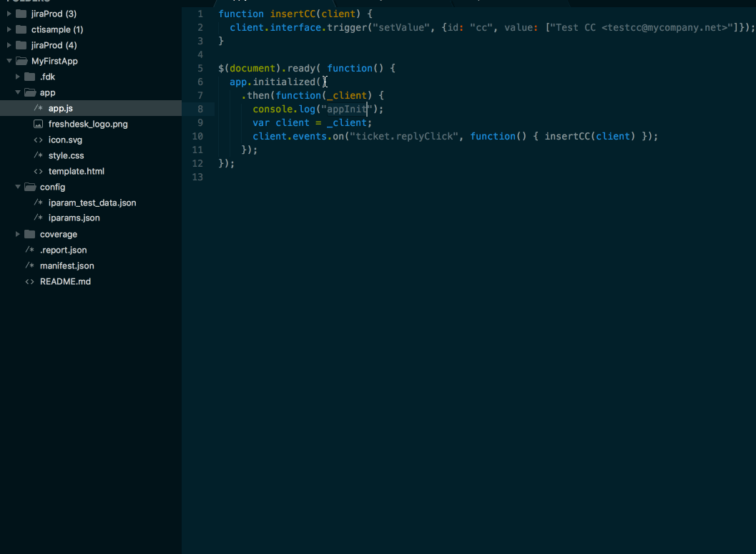This screenshot has width=756, height=554.
Task: Click the markup icon beside template.html
Action: pos(39,171)
